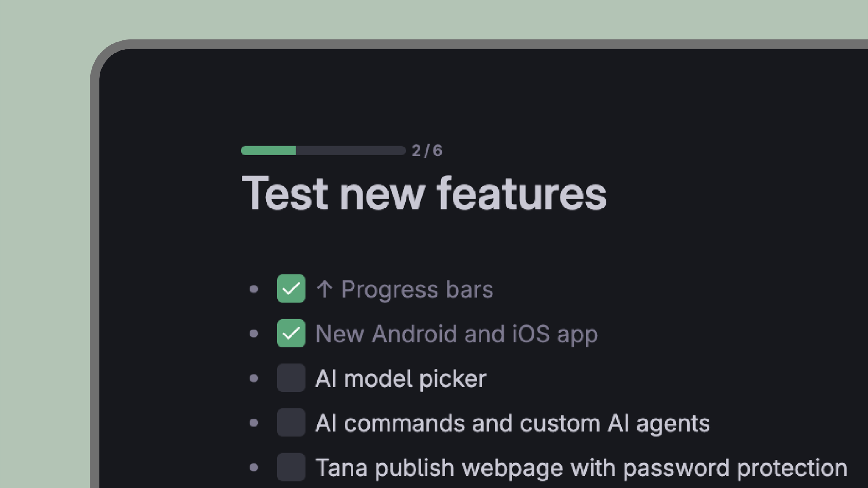The width and height of the screenshot is (868, 488).
Task: Click the bullet next to Progress bars
Action: (255, 289)
